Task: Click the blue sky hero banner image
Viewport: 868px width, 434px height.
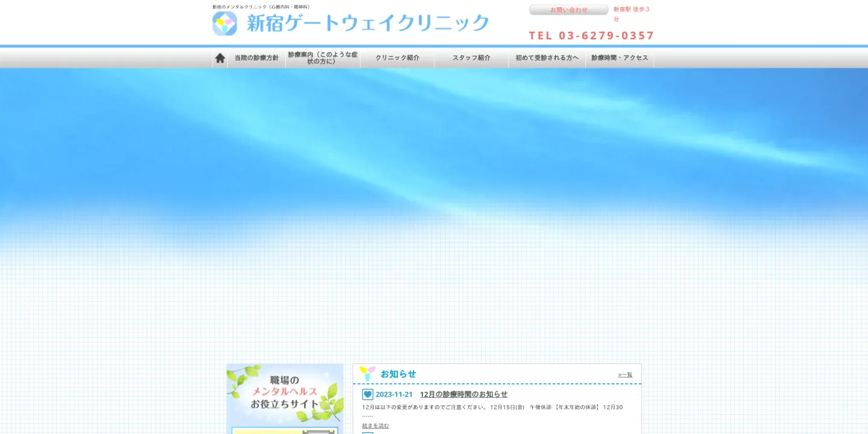Action: pos(434,181)
